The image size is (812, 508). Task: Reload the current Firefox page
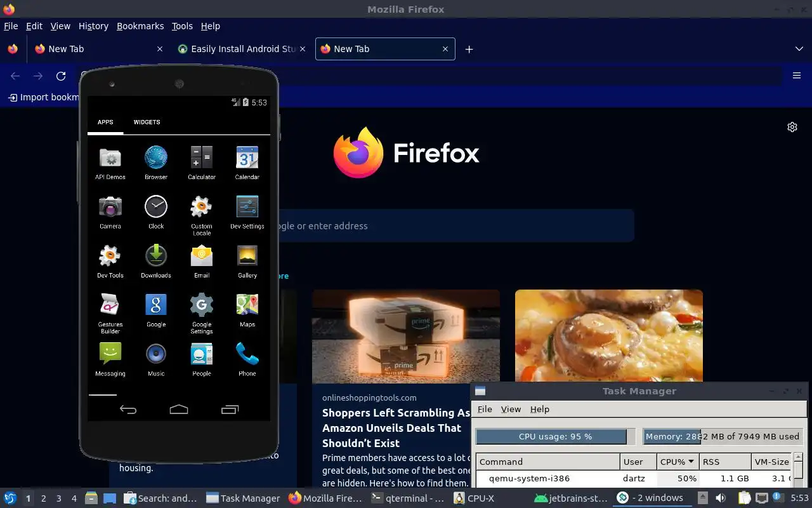[x=61, y=76]
